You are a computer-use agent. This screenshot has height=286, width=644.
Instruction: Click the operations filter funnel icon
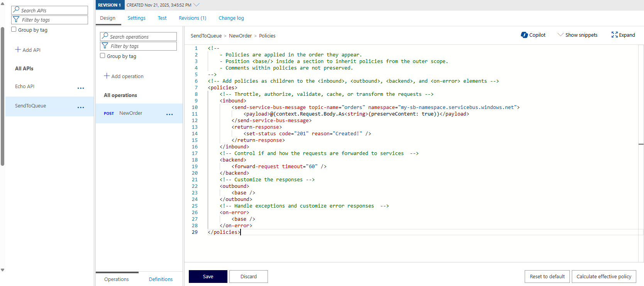click(x=105, y=46)
